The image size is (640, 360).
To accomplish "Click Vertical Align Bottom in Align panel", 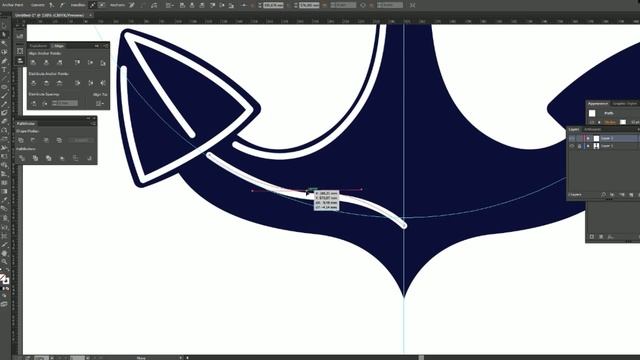I will click(x=103, y=62).
